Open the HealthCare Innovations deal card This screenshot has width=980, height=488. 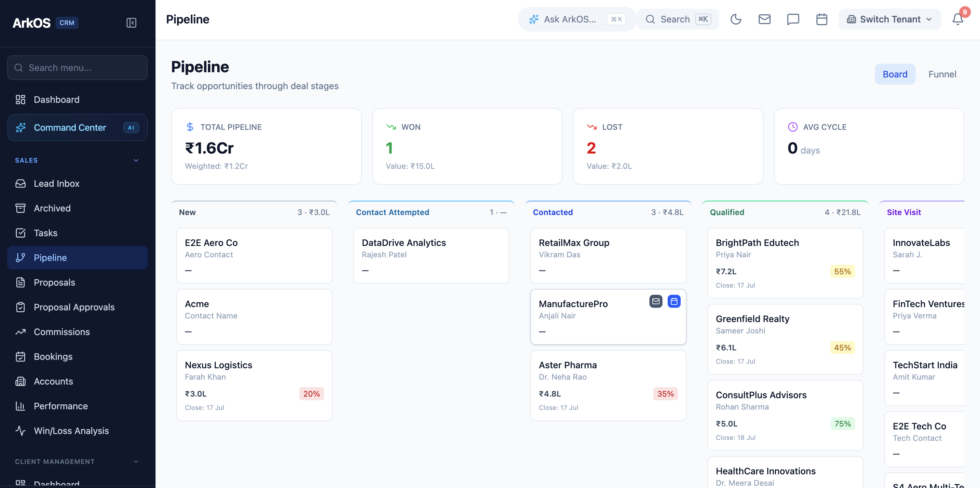pyautogui.click(x=785, y=472)
